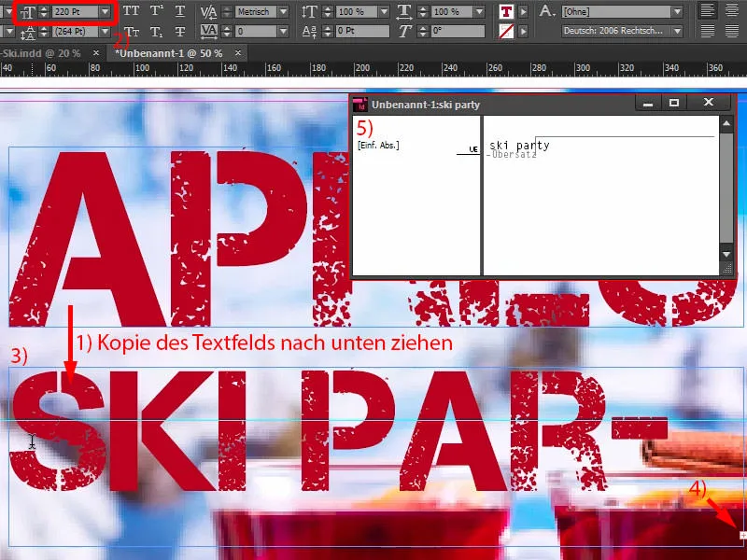Screen dimensions: 747x560
Task: Close the Unbenannt-1 document tab
Action: tap(238, 53)
